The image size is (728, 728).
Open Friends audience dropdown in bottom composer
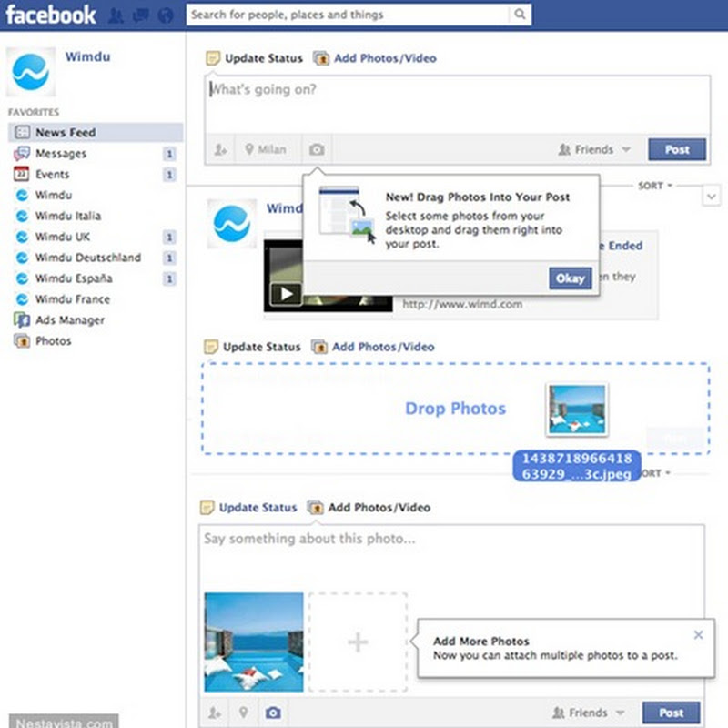click(x=588, y=713)
